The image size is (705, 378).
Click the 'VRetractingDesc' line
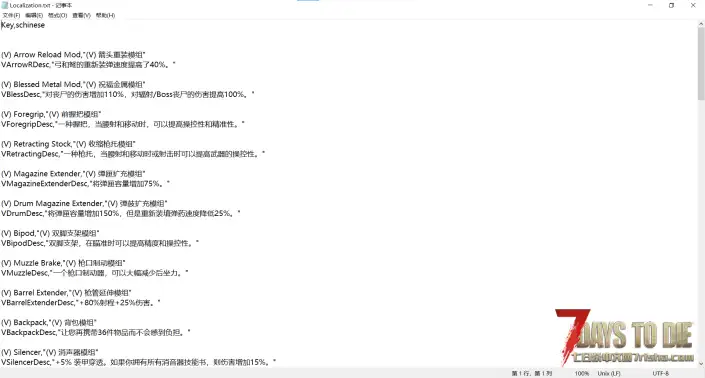point(133,154)
